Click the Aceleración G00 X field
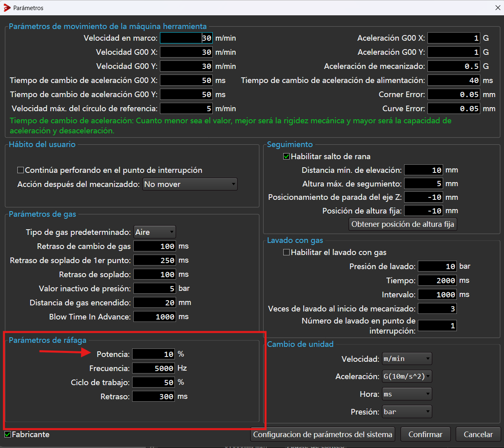 [x=454, y=38]
